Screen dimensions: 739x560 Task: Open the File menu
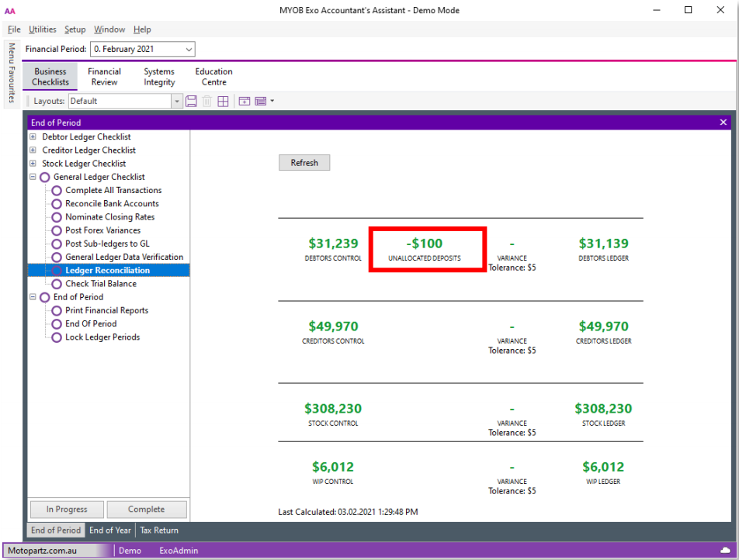tap(14, 29)
